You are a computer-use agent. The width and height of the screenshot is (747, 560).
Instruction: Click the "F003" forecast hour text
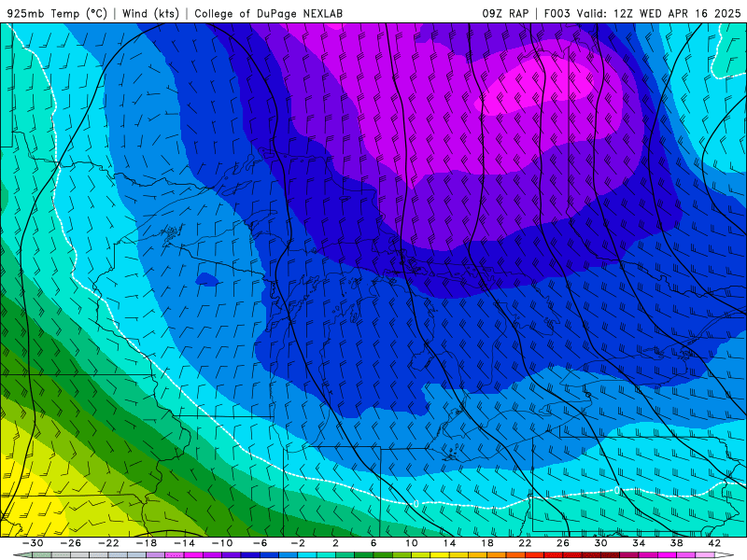[557, 13]
